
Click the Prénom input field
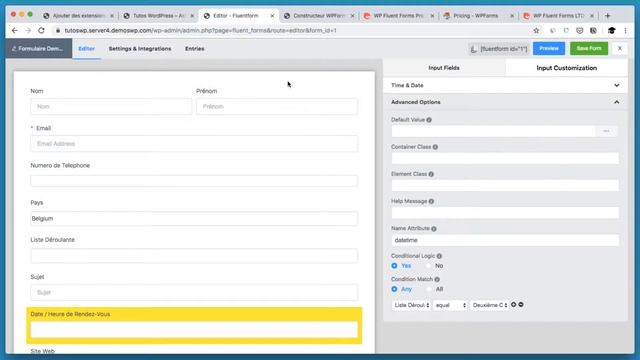(x=277, y=107)
